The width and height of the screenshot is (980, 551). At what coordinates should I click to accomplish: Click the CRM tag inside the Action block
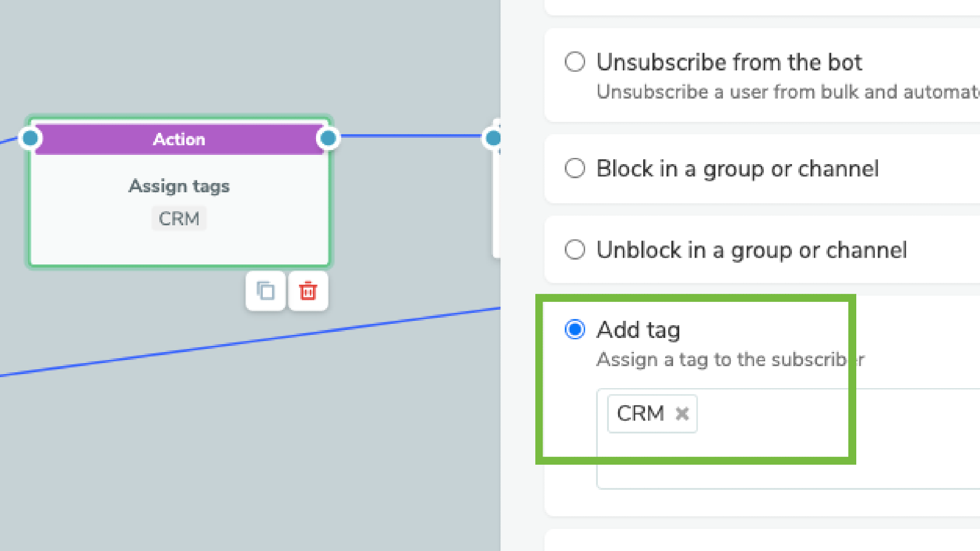179,219
